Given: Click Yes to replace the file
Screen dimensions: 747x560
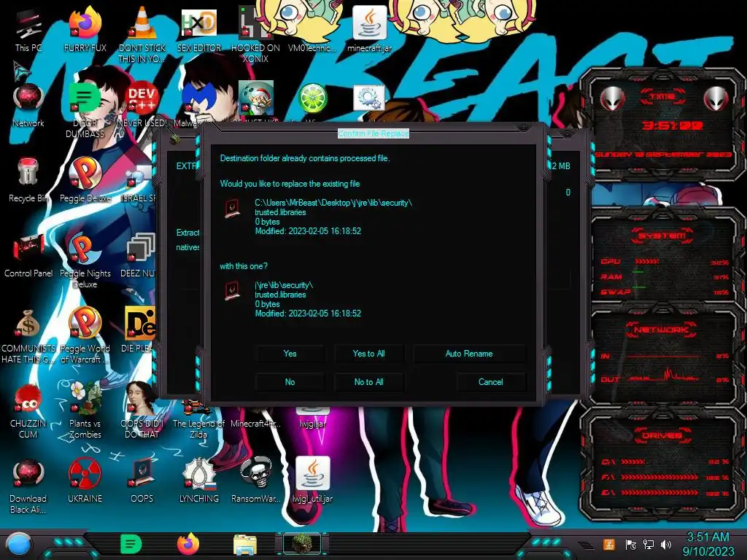Looking at the screenshot, I should (290, 354).
